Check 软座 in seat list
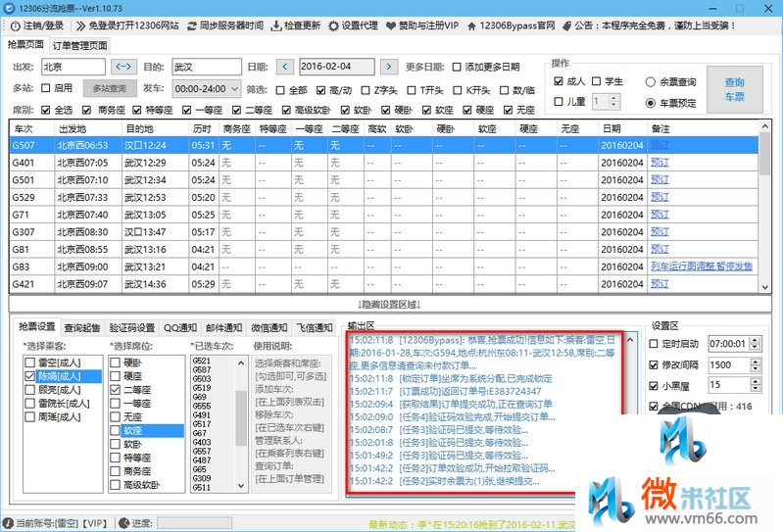The image size is (783, 532). pyautogui.click(x=116, y=430)
